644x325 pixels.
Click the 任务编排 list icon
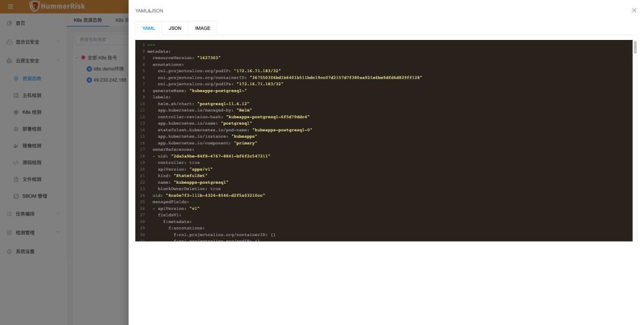tap(10, 214)
